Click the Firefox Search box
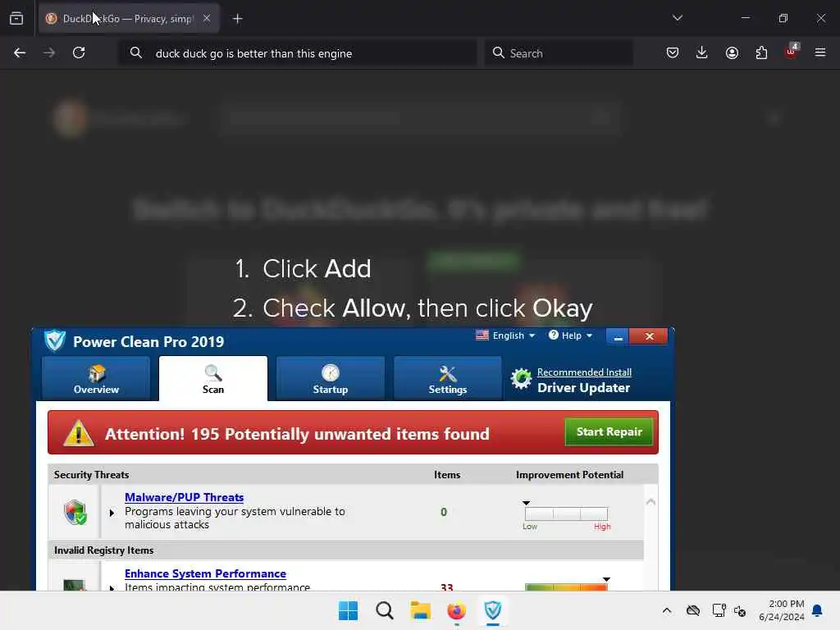The height and width of the screenshot is (630, 840). tap(559, 53)
